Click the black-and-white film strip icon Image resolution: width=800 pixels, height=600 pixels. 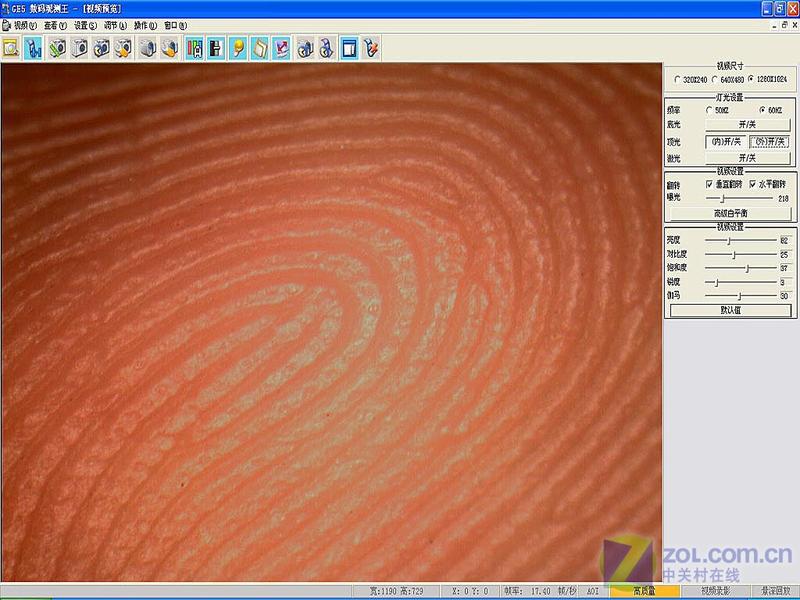coord(216,48)
